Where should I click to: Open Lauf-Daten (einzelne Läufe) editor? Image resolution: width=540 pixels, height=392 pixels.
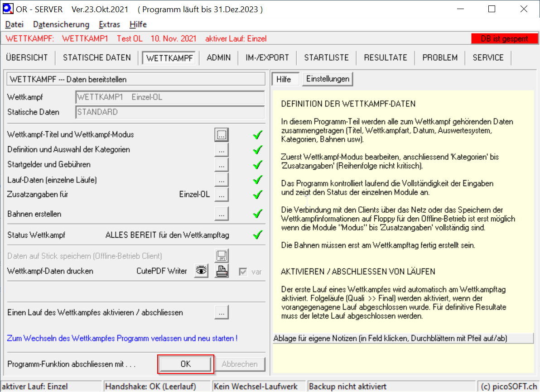pos(222,180)
